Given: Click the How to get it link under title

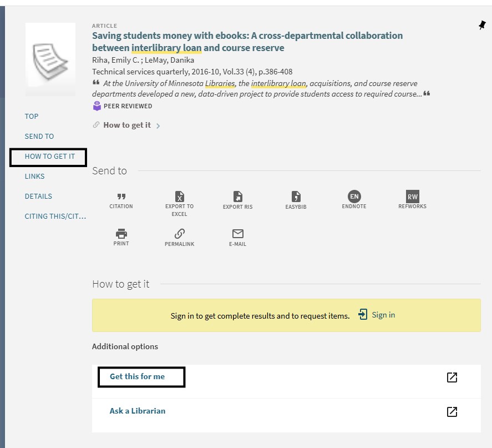Looking at the screenshot, I should click(127, 125).
